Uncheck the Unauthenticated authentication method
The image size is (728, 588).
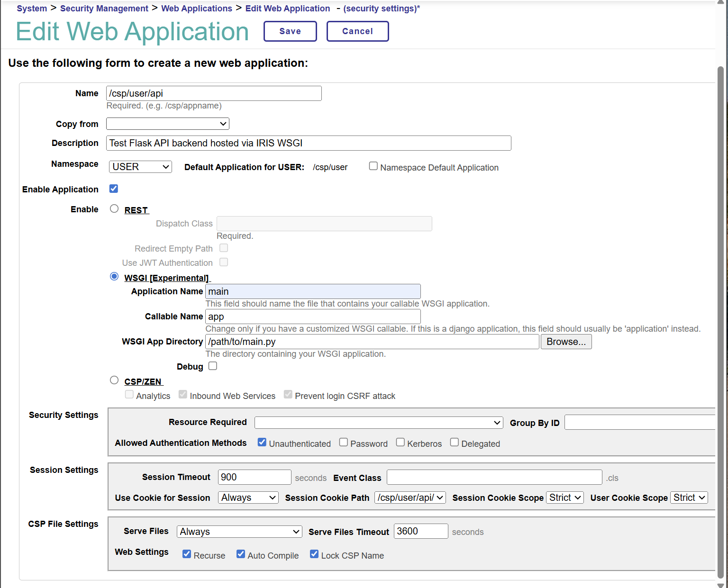point(262,443)
